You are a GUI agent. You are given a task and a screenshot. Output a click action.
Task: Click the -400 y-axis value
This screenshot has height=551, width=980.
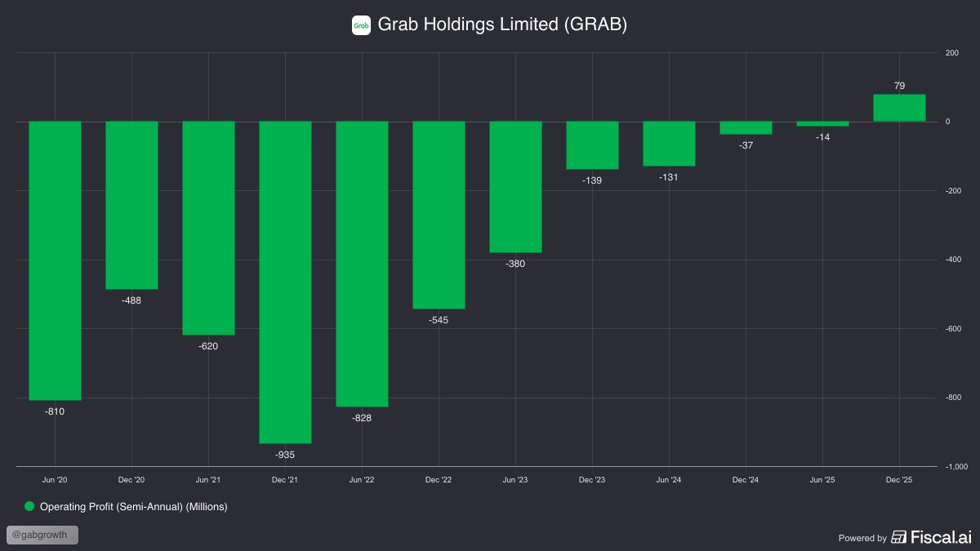pyautogui.click(x=954, y=260)
